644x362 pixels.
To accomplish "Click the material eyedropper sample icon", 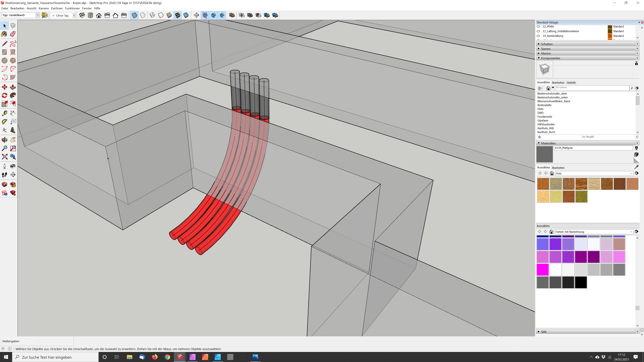I will (636, 167).
